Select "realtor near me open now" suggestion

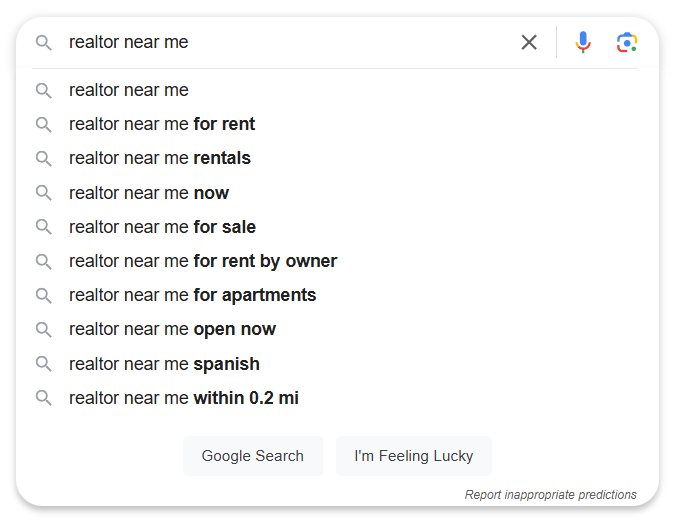pyautogui.click(x=337, y=330)
